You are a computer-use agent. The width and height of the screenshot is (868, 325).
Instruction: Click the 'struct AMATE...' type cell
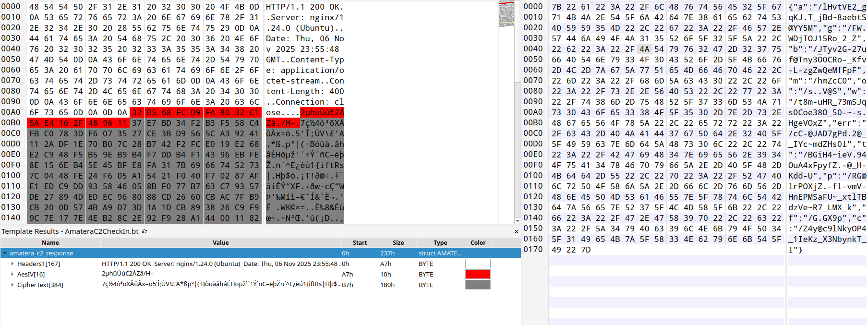(440, 253)
